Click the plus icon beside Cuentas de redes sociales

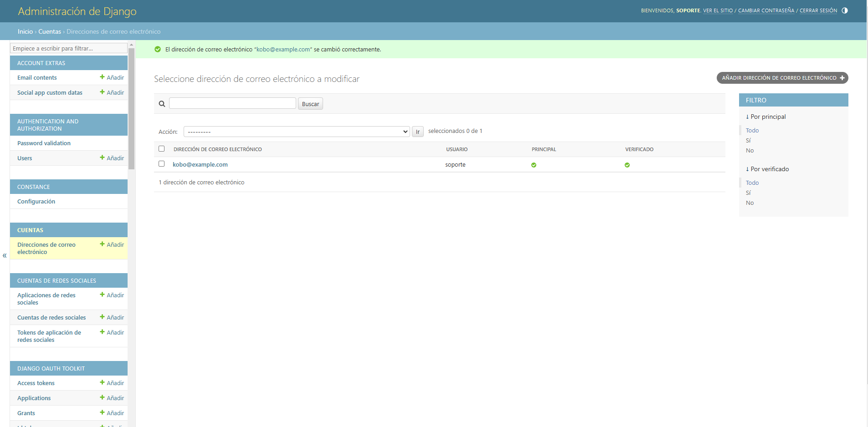point(103,317)
